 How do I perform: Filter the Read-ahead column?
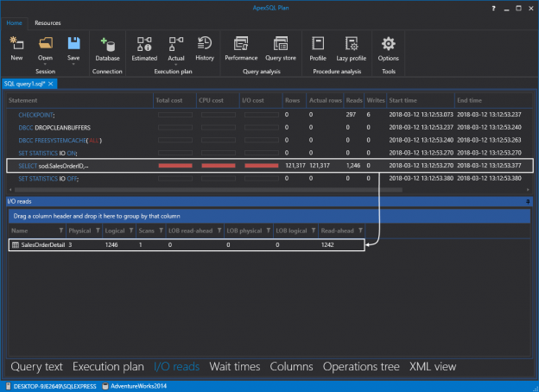click(360, 231)
